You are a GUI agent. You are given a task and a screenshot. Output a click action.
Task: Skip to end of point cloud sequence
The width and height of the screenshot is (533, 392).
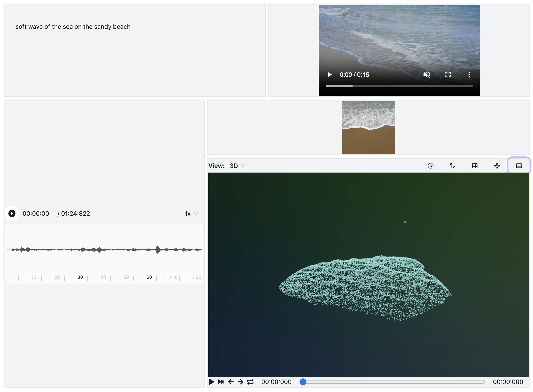[221, 382]
